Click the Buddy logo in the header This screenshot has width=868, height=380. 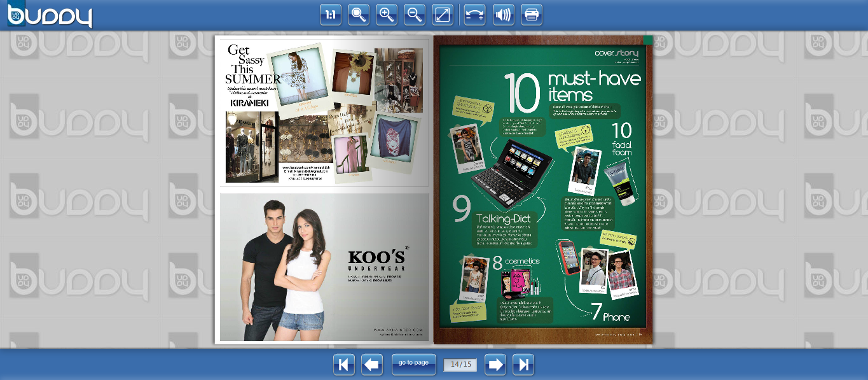(50, 15)
